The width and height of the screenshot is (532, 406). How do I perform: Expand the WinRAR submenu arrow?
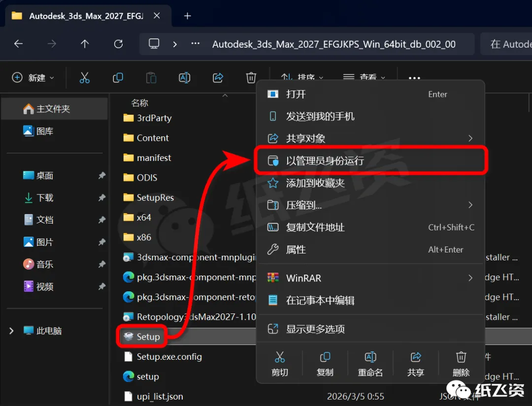[x=470, y=278]
